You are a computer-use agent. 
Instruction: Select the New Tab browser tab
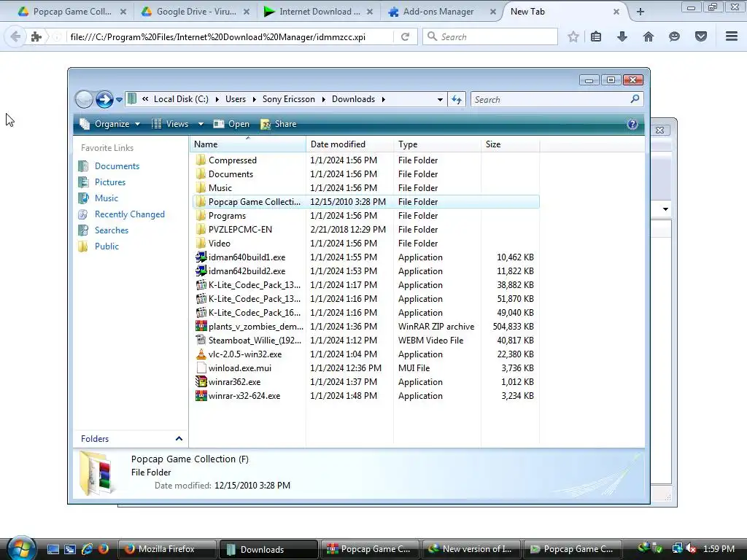click(565, 12)
